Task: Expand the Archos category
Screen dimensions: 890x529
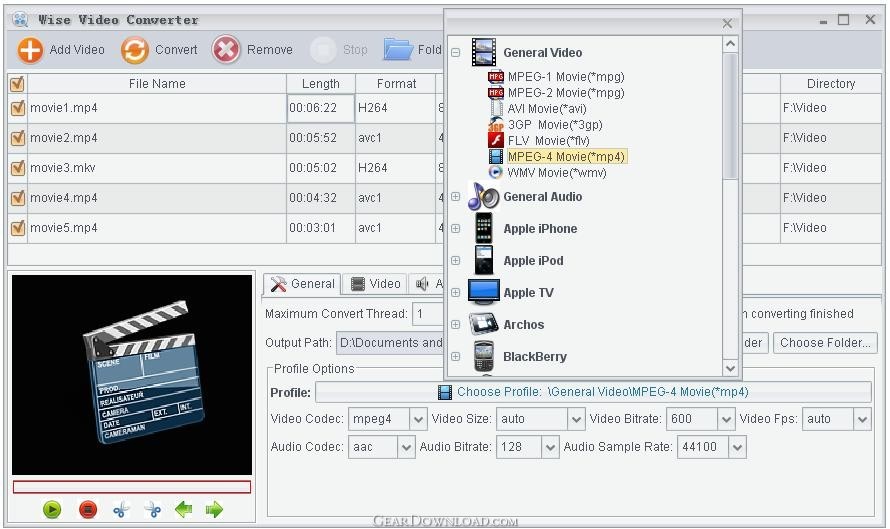Action: coord(455,324)
